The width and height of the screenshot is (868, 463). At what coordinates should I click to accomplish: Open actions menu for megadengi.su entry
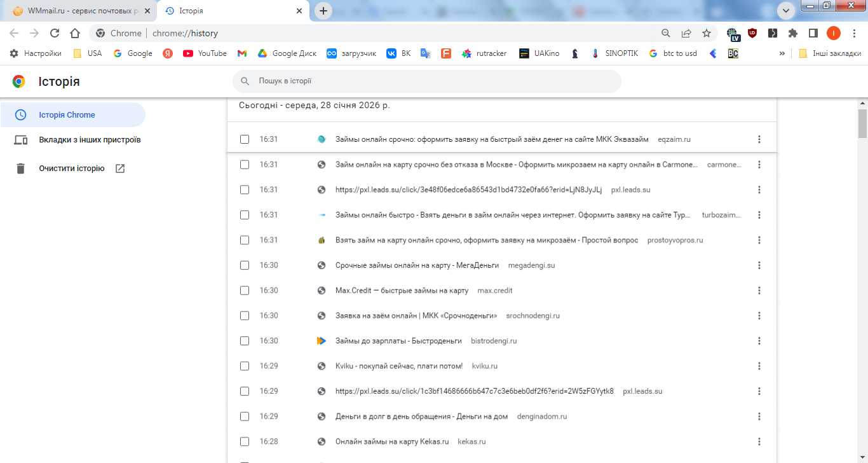(759, 265)
